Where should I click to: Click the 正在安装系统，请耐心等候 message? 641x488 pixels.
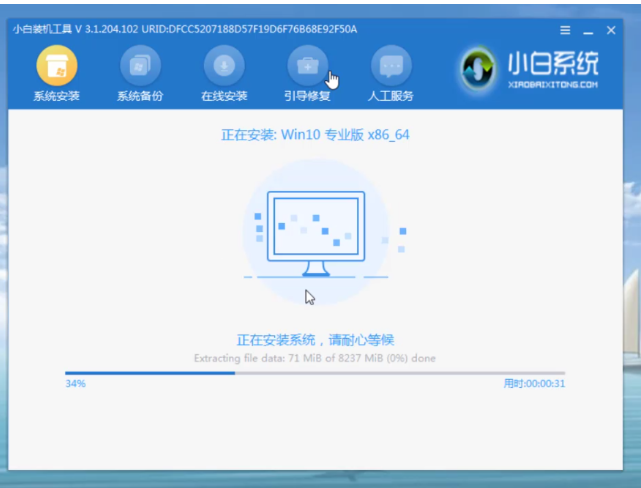click(x=315, y=340)
